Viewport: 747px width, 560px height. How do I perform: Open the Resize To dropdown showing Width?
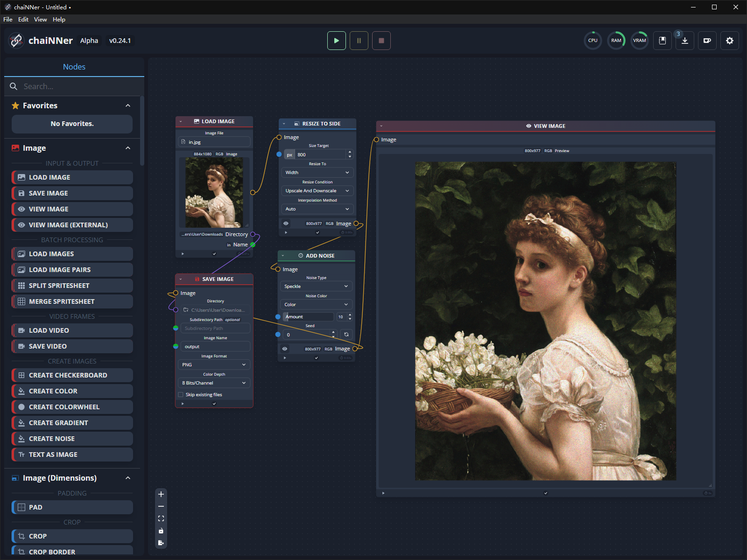pos(317,173)
